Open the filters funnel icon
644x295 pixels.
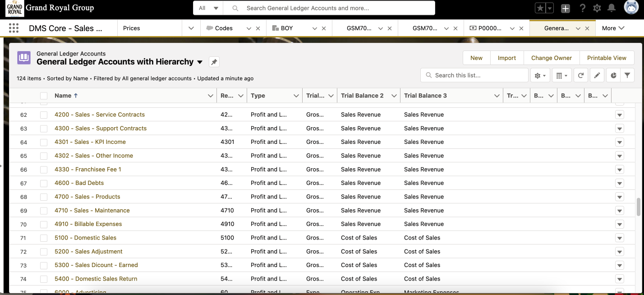click(627, 75)
